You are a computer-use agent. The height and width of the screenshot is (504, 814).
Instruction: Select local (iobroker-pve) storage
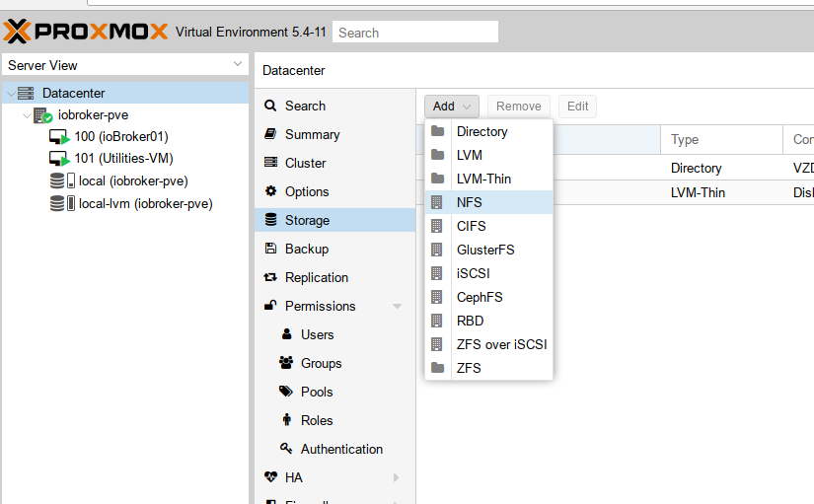pyautogui.click(x=133, y=181)
